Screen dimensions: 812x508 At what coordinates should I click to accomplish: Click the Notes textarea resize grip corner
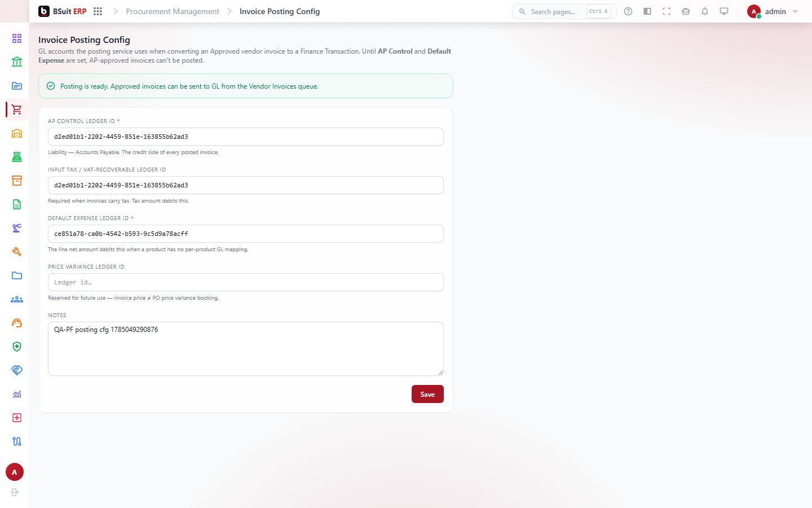pyautogui.click(x=440, y=372)
